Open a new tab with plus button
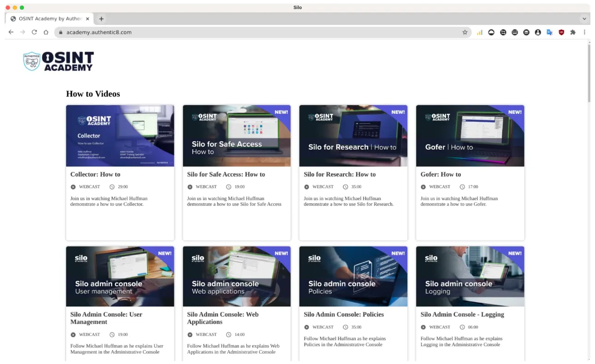Image resolution: width=595 pixels, height=364 pixels. (101, 19)
